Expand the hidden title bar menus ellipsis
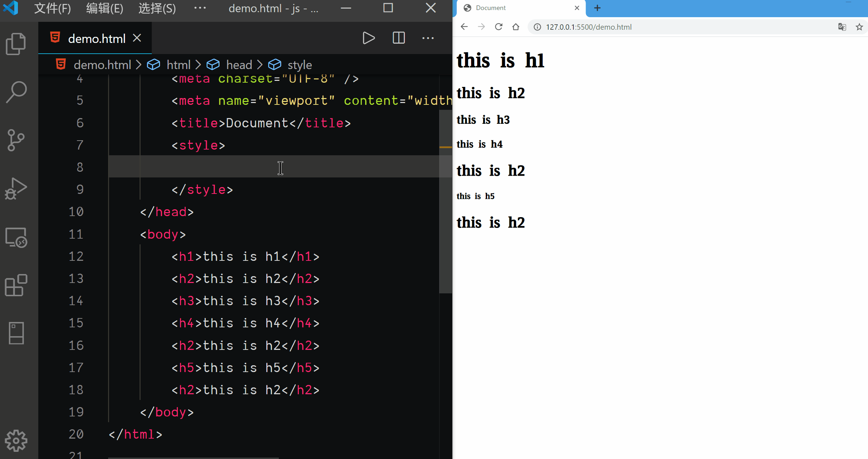This screenshot has width=868, height=459. (x=200, y=8)
